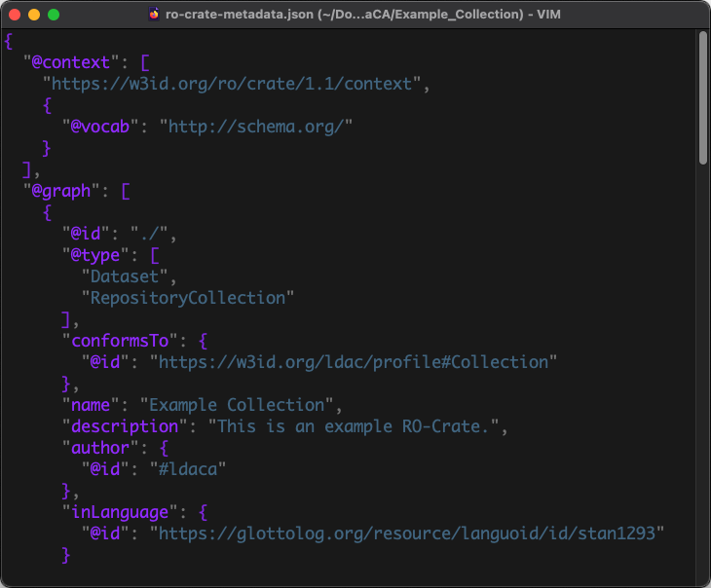Click the opening brace after "inLanguage"
Image resolution: width=711 pixels, height=588 pixels.
[204, 512]
